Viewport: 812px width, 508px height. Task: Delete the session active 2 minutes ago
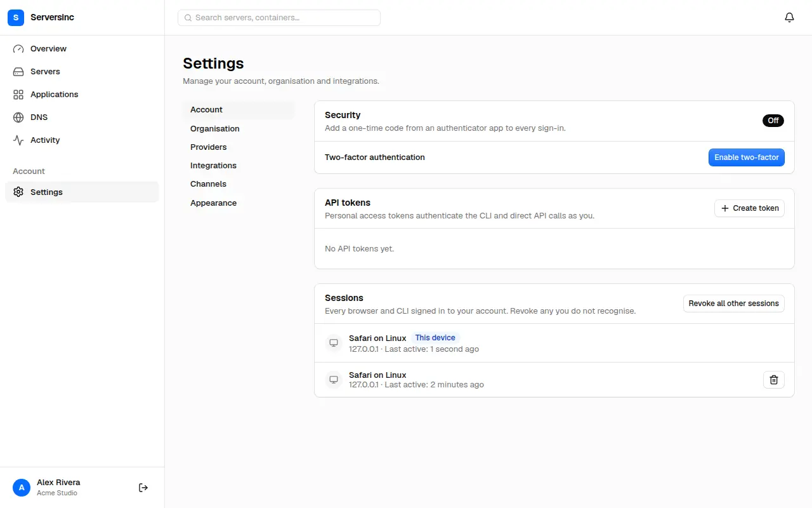tap(774, 380)
